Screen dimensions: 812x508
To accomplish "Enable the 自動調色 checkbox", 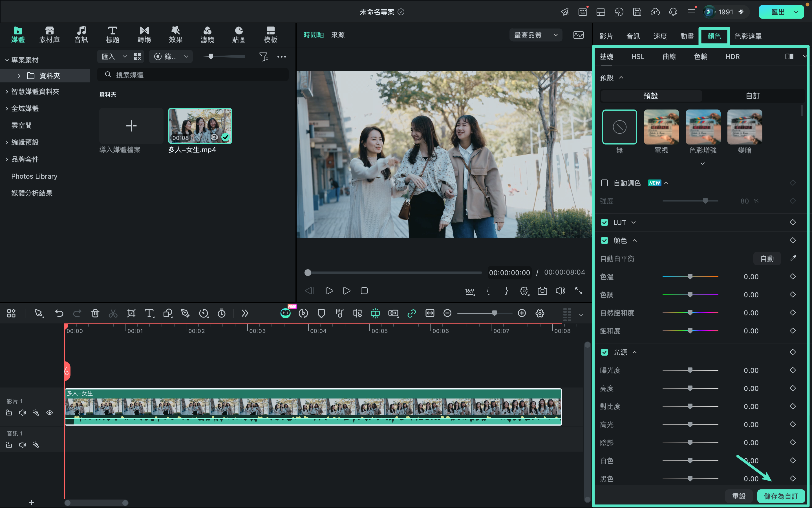I will pos(604,183).
